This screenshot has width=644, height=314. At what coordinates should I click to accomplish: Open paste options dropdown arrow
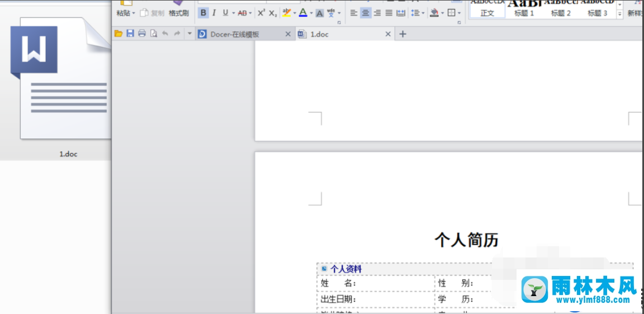[x=134, y=13]
